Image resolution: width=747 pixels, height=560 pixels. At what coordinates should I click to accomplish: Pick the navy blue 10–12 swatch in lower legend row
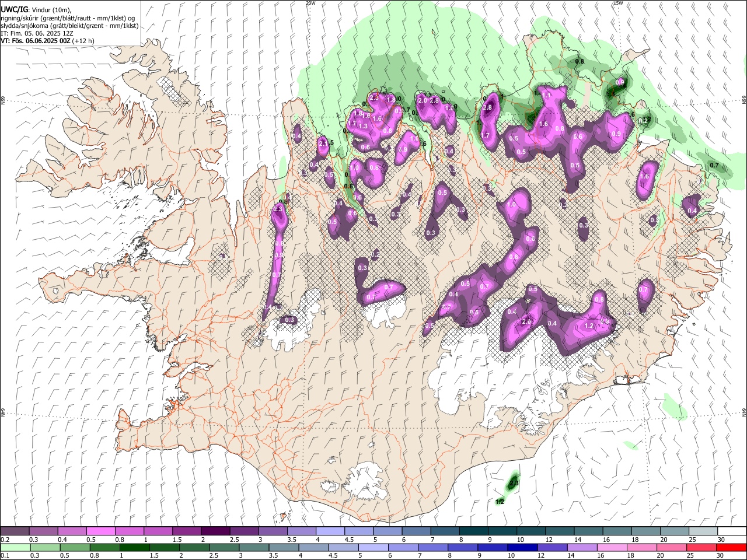pyautogui.click(x=521, y=547)
